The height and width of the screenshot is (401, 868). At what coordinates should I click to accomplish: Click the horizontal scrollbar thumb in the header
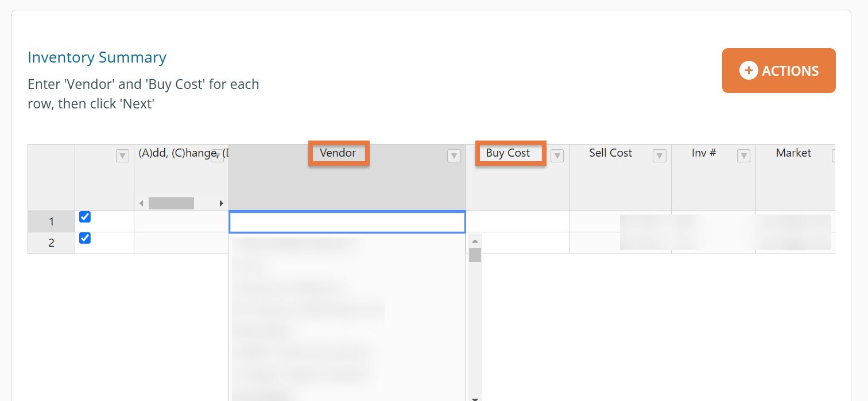coord(171,204)
